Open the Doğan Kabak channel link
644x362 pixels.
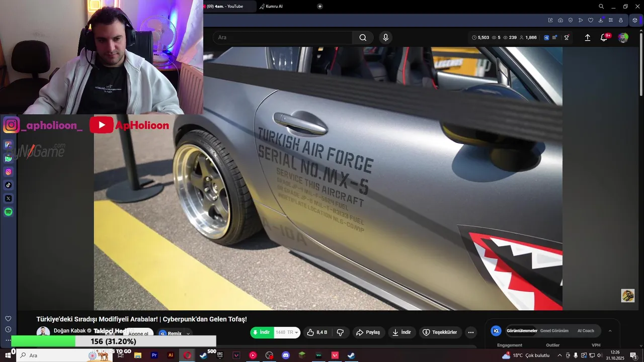point(68,331)
